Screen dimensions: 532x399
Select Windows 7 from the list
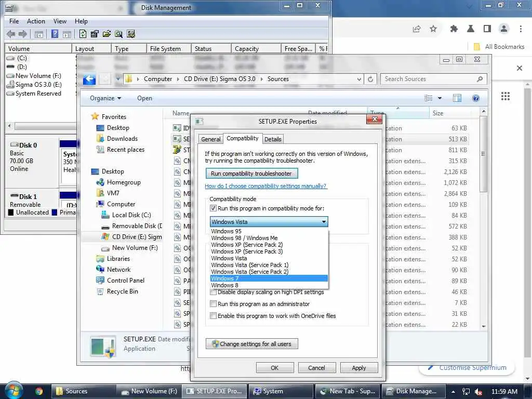point(269,278)
